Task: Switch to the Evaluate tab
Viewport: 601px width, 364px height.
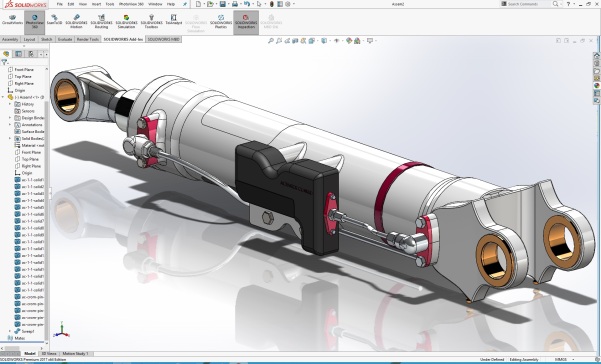Action: [65, 39]
